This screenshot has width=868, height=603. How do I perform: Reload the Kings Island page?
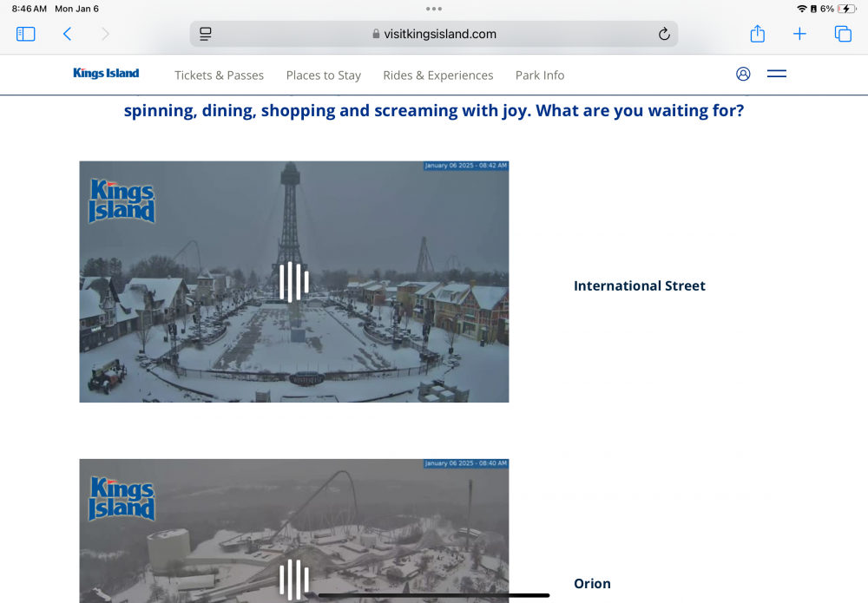click(x=664, y=34)
